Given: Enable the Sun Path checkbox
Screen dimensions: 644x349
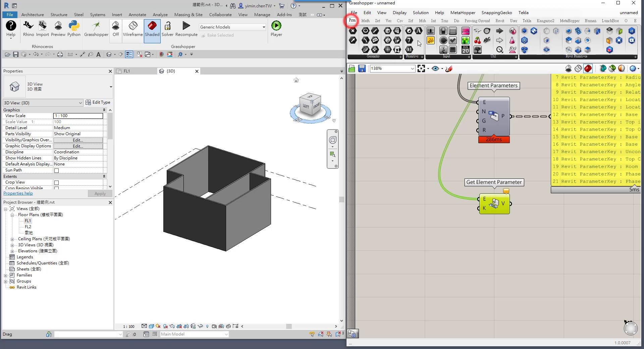Looking at the screenshot, I should [x=56, y=170].
